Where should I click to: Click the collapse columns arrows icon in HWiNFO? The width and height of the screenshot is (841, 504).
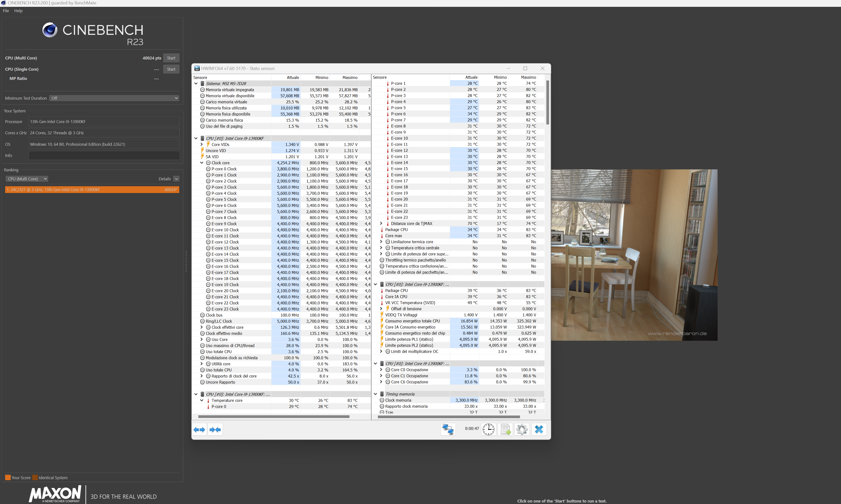click(x=215, y=430)
